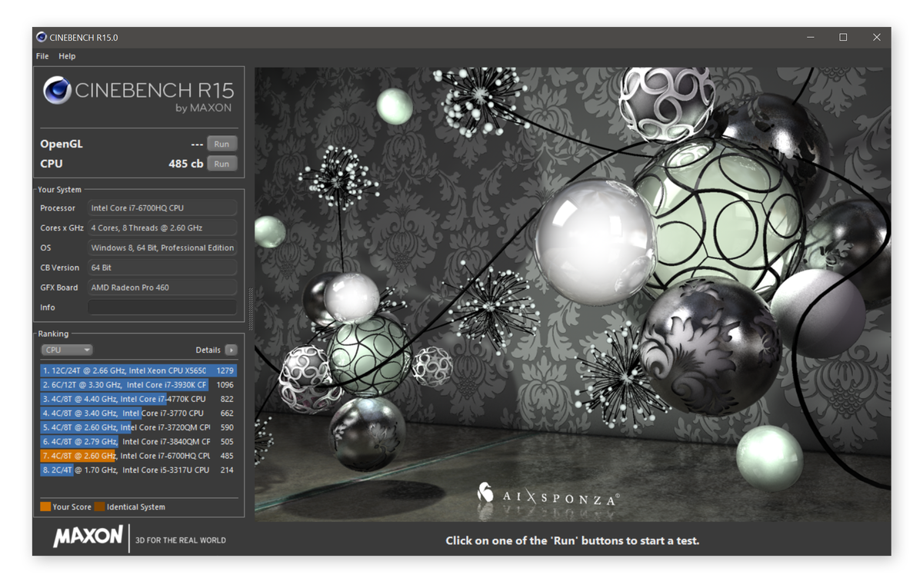
Task: Maximize the Cinebench window
Action: (843, 37)
